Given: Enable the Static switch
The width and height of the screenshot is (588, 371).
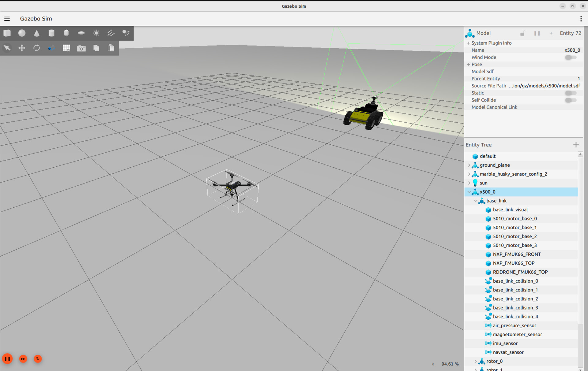Looking at the screenshot, I should [571, 93].
